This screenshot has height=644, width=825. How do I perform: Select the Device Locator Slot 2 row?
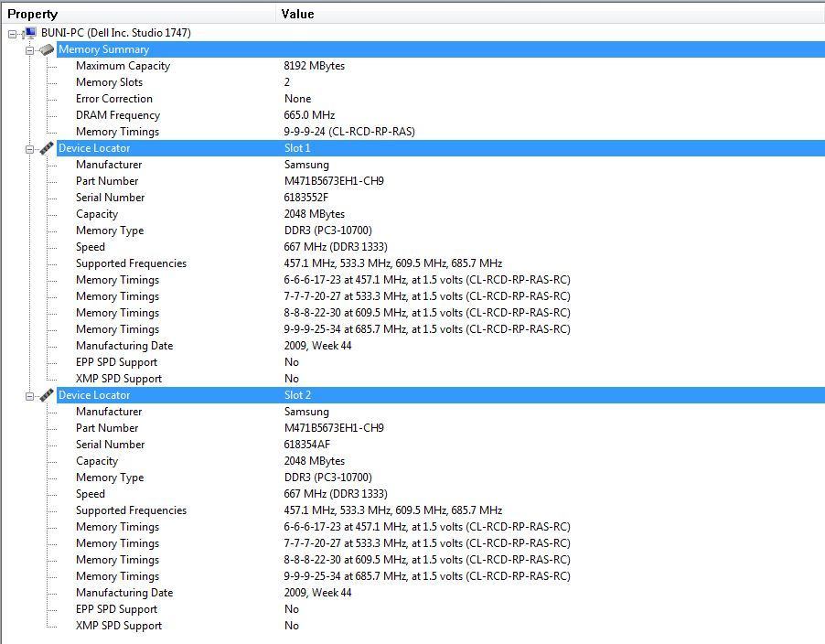(x=440, y=395)
